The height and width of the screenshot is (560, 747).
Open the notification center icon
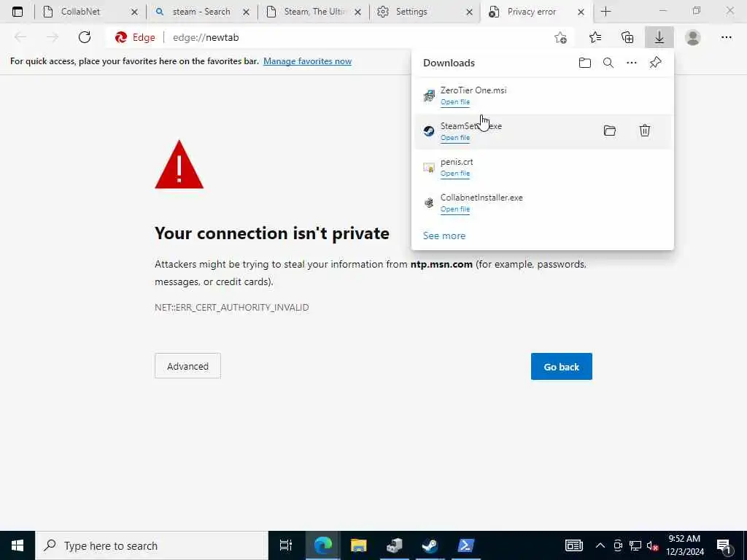pos(724,545)
